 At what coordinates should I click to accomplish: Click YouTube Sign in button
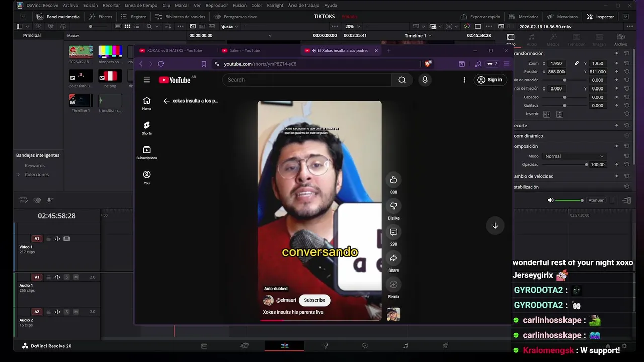point(490,80)
